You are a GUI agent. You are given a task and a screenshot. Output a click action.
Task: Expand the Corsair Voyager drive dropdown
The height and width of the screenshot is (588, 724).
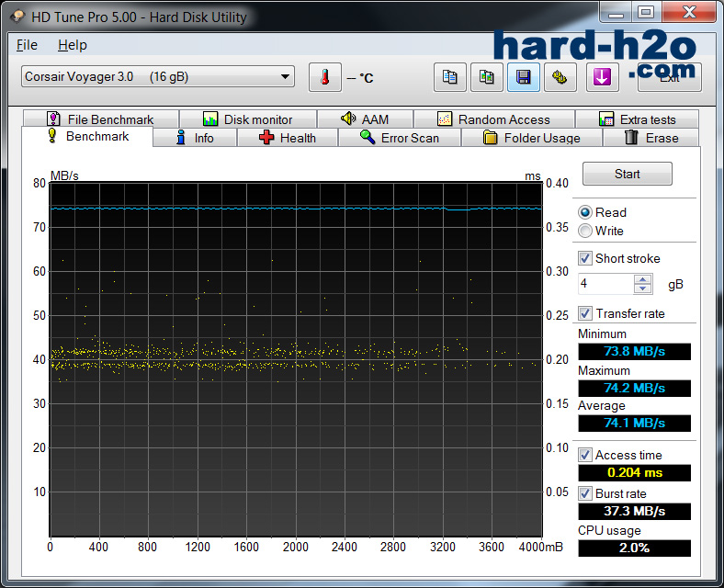(285, 77)
